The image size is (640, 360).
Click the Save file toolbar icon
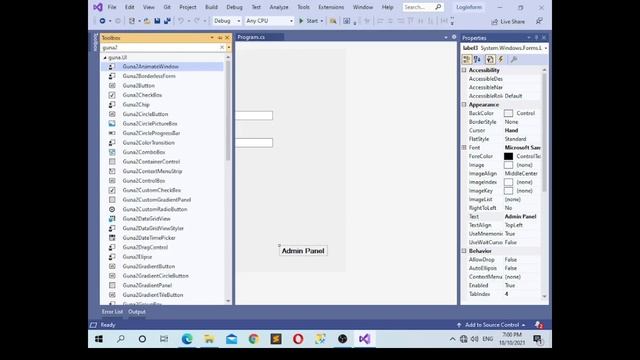tap(157, 21)
